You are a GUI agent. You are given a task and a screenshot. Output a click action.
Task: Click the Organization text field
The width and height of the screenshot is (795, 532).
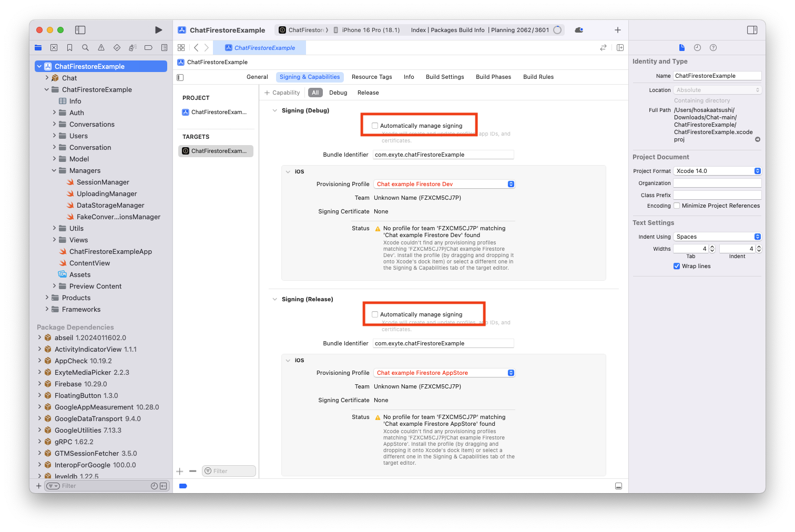coord(717,183)
